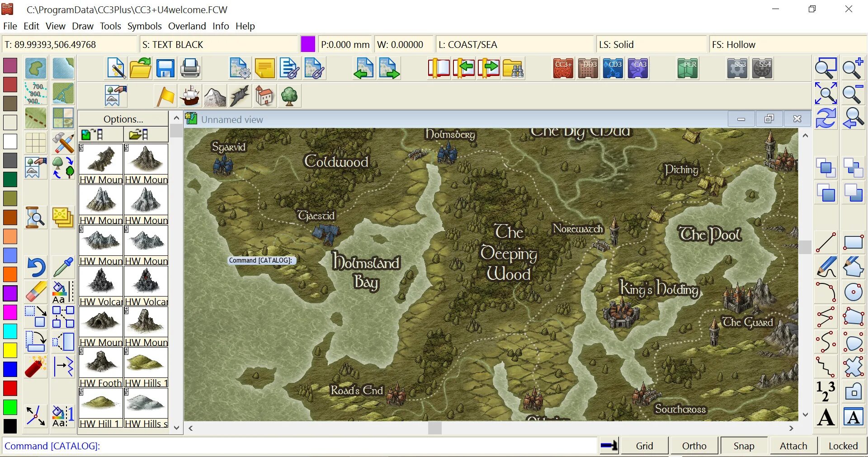Click the Options... button in symbol catalog
Image resolution: width=868 pixels, height=457 pixels.
[x=123, y=119]
